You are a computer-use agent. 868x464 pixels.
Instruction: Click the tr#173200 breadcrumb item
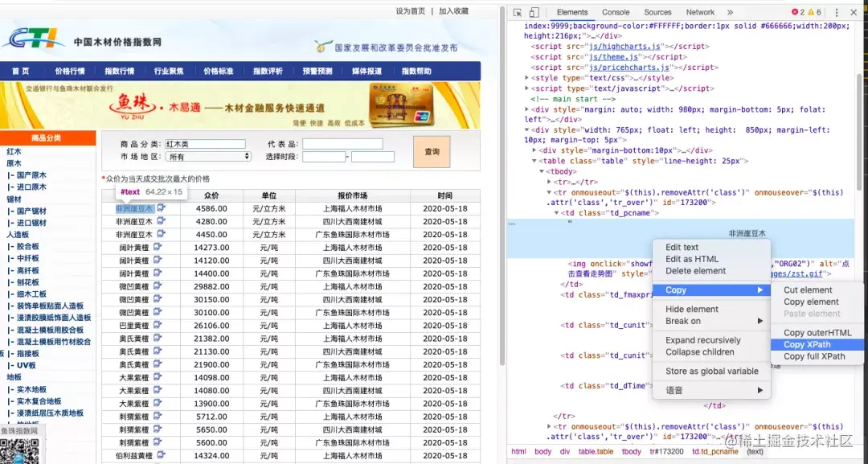click(666, 452)
